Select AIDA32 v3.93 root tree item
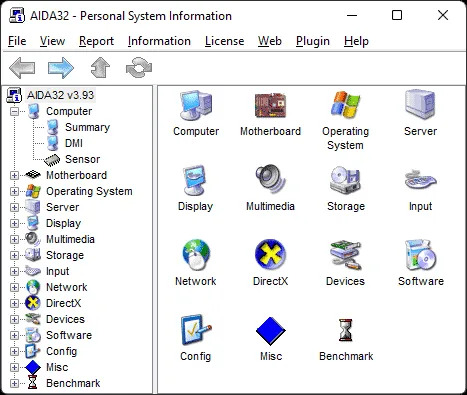The image size is (467, 395). tap(60, 95)
